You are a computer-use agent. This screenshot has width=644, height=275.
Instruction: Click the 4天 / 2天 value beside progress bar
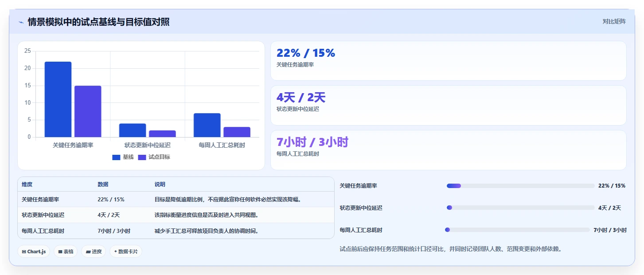click(x=609, y=208)
